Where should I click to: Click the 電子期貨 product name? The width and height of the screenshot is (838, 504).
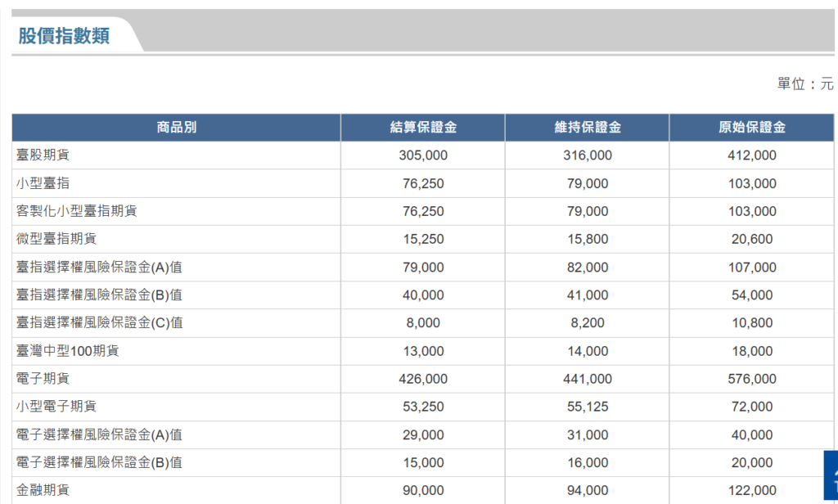43,379
